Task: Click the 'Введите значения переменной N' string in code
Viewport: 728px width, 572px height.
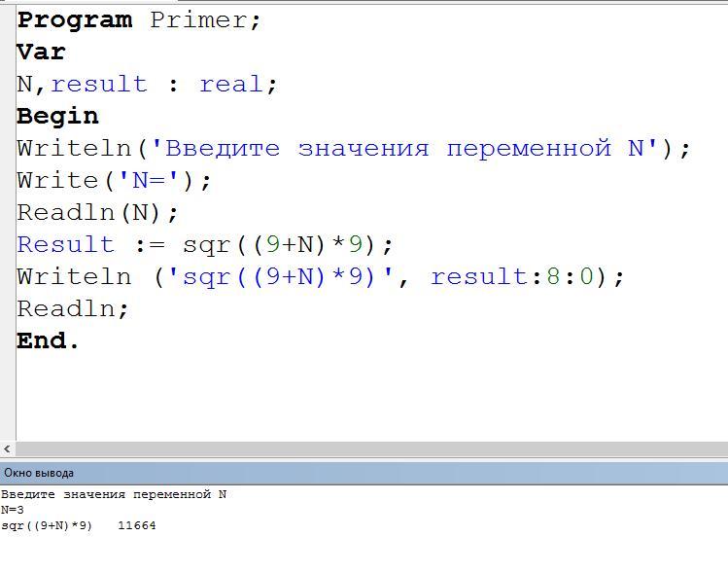Action: click(412, 148)
